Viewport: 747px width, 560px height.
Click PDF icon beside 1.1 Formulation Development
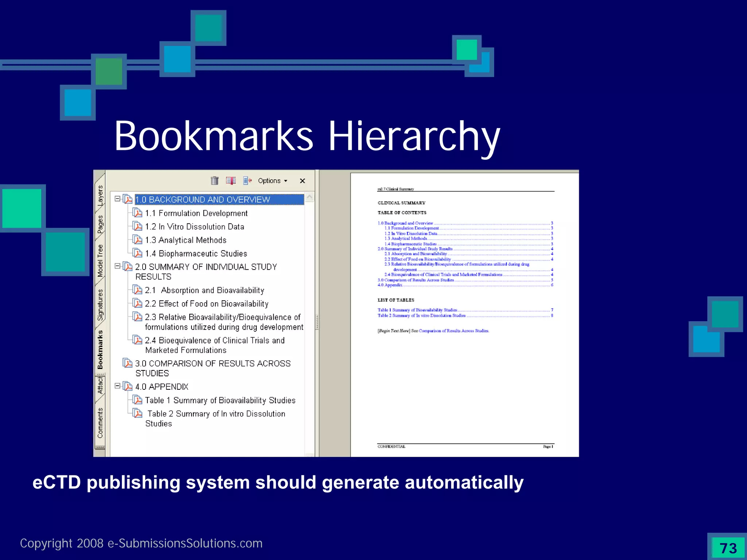click(x=138, y=213)
